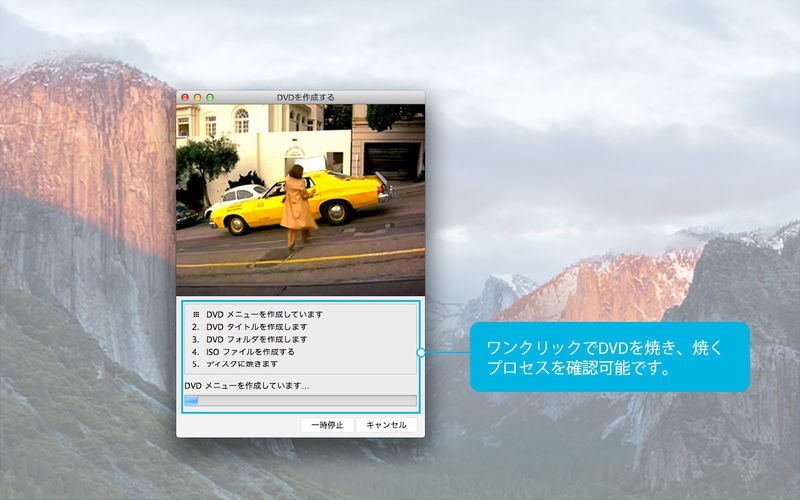Click the spinner icon beside DVD メニュー step
The height and width of the screenshot is (500, 800).
pyautogui.click(x=196, y=314)
